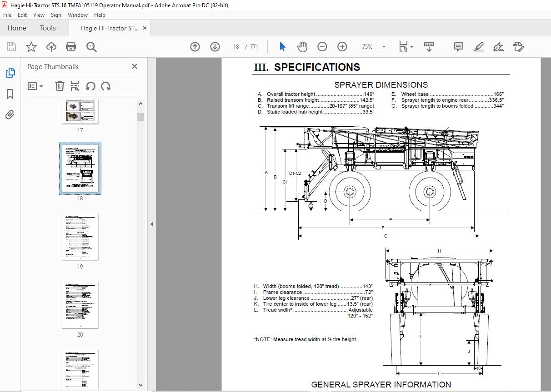Image resolution: width=551 pixels, height=392 pixels.
Task: Click the SPRAYER DIMENSIONS heading
Action: (x=381, y=85)
